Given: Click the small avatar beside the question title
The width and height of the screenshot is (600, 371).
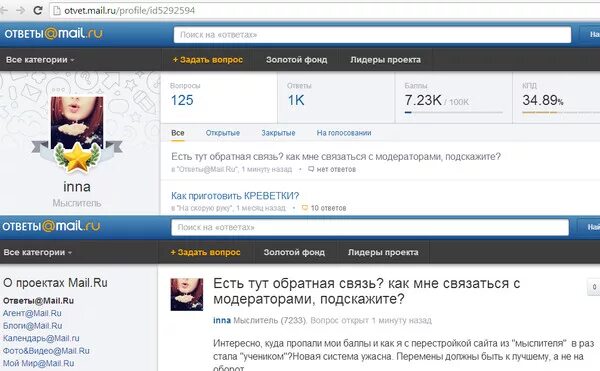Looking at the screenshot, I should [x=187, y=295].
